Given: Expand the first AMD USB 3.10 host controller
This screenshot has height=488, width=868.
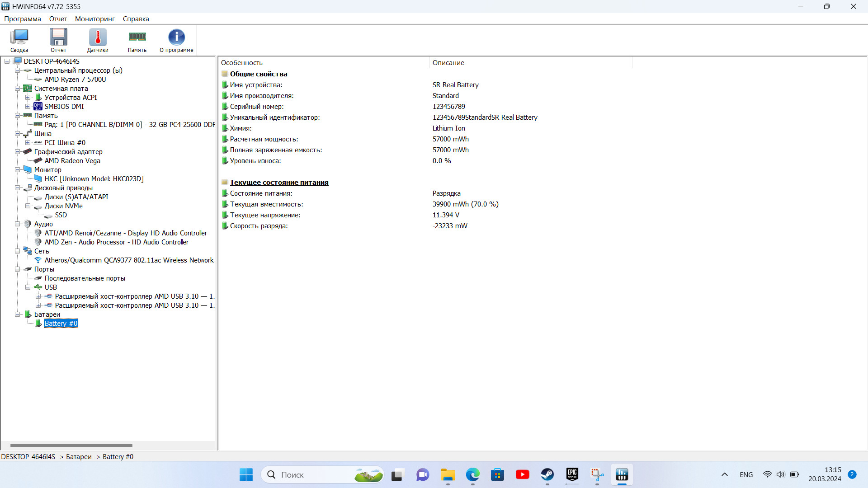Looking at the screenshot, I should tap(38, 296).
